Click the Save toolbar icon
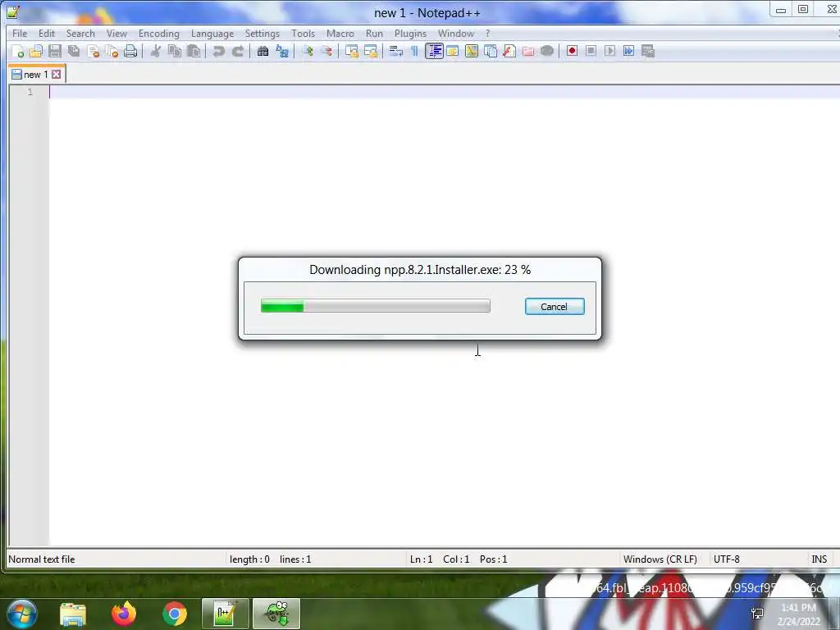This screenshot has width=840, height=630. (55, 52)
